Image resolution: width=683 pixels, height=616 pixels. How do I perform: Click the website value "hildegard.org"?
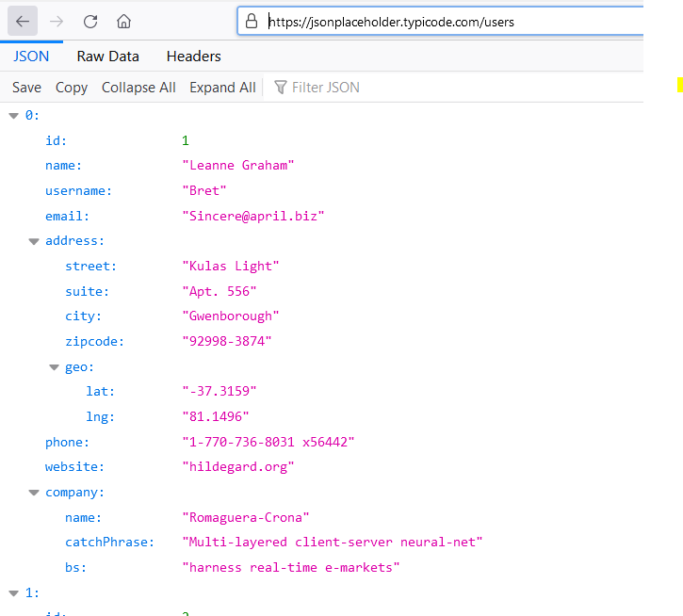point(238,467)
